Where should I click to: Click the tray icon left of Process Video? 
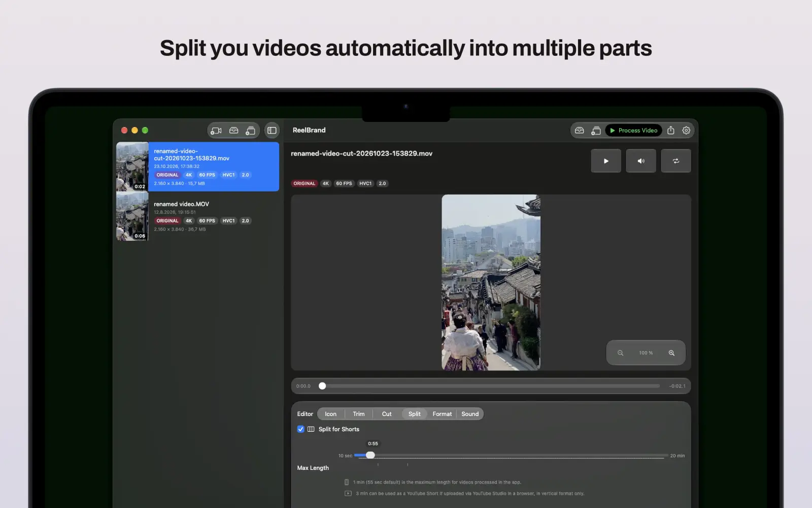tap(579, 131)
